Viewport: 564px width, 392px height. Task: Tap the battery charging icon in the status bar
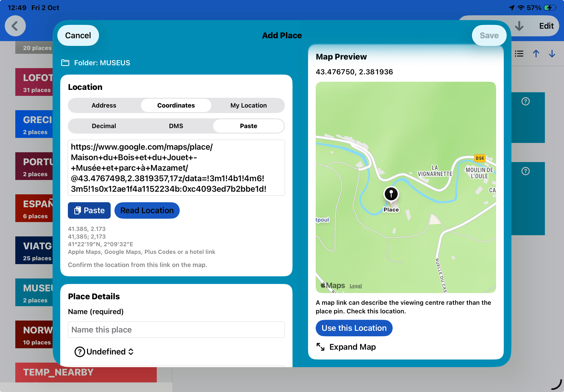point(550,8)
